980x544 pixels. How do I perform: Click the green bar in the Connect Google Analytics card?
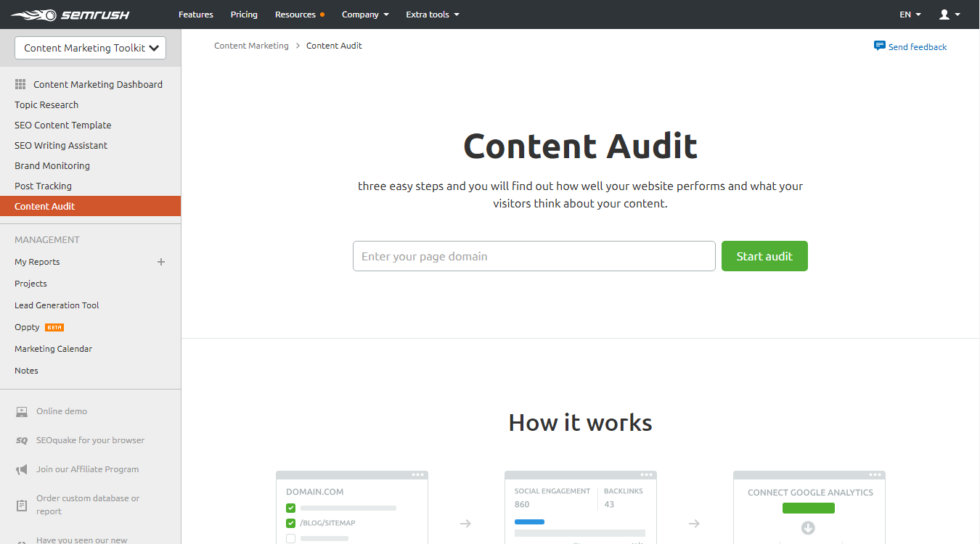(809, 508)
